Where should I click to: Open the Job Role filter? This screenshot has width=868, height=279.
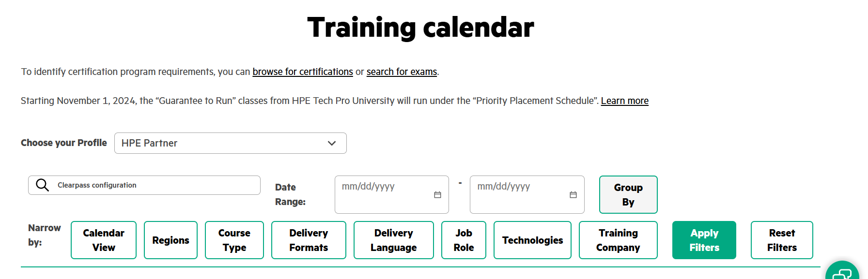tap(464, 240)
